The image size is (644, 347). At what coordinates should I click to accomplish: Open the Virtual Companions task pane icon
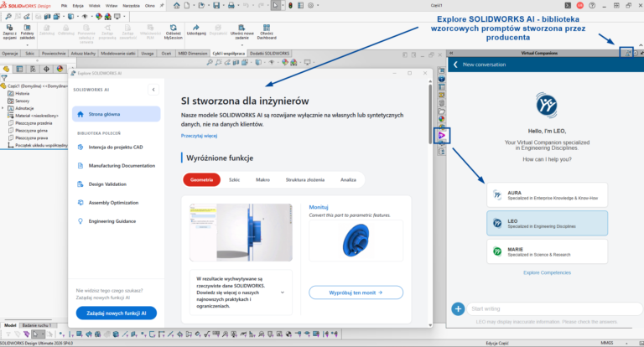point(442,135)
